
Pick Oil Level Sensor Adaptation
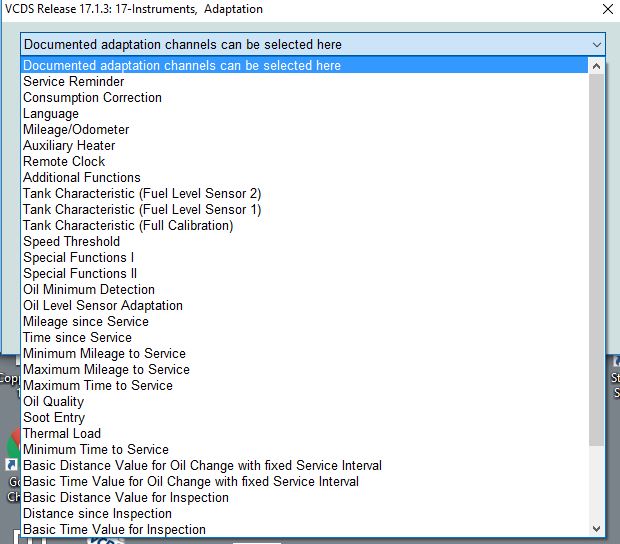tap(103, 306)
